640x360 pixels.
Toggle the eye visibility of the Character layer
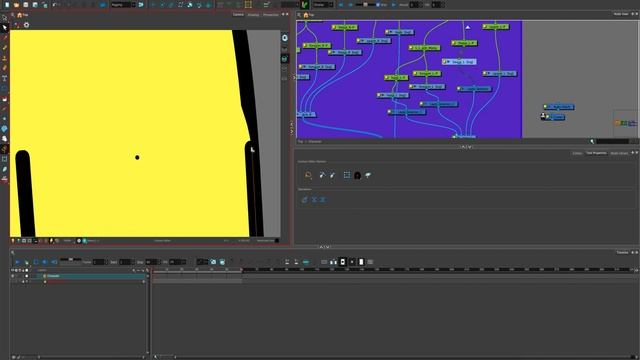point(13,276)
